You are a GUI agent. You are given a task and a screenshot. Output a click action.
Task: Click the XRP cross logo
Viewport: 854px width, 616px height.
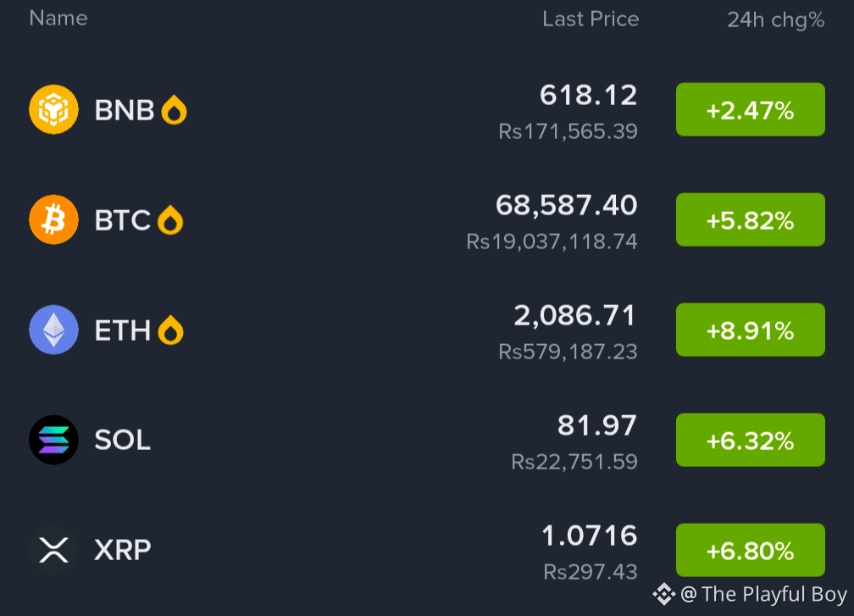(x=53, y=550)
